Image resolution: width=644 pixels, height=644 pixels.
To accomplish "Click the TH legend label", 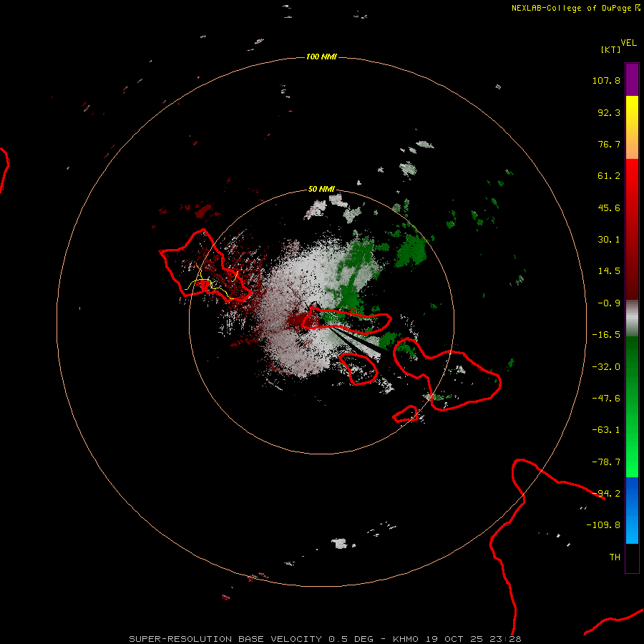I will pyautogui.click(x=615, y=557).
